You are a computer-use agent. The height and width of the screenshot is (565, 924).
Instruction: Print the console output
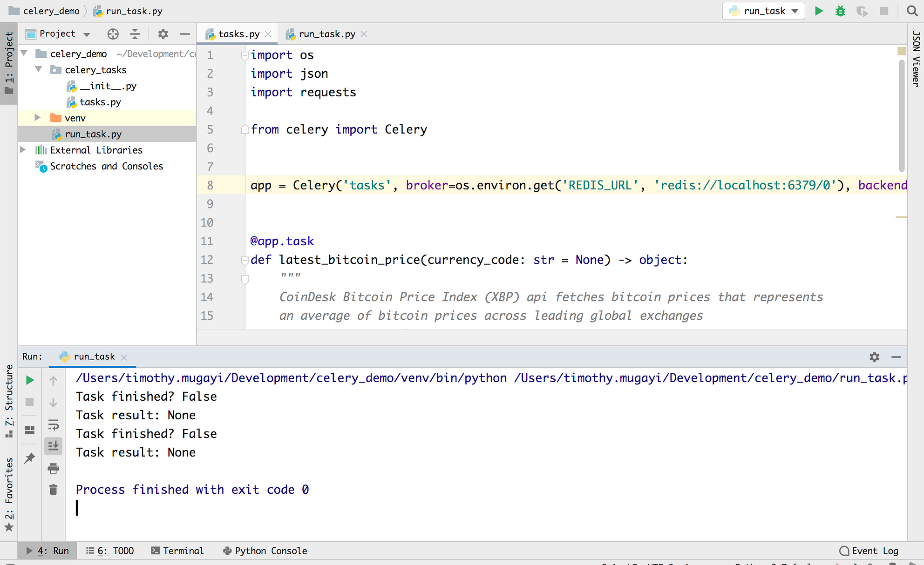[53, 469]
